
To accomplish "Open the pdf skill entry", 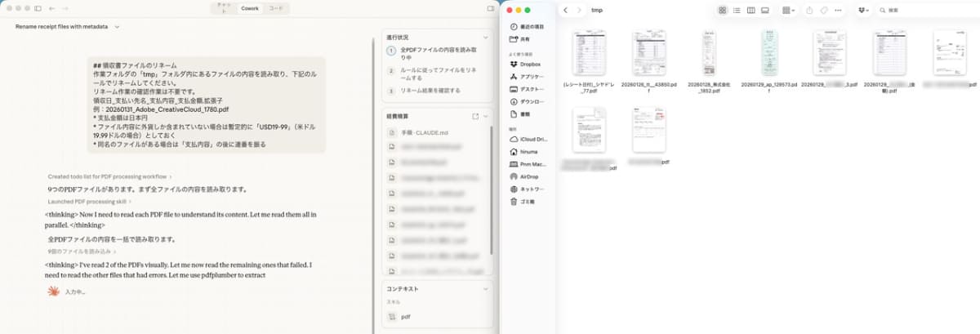I will point(405,316).
